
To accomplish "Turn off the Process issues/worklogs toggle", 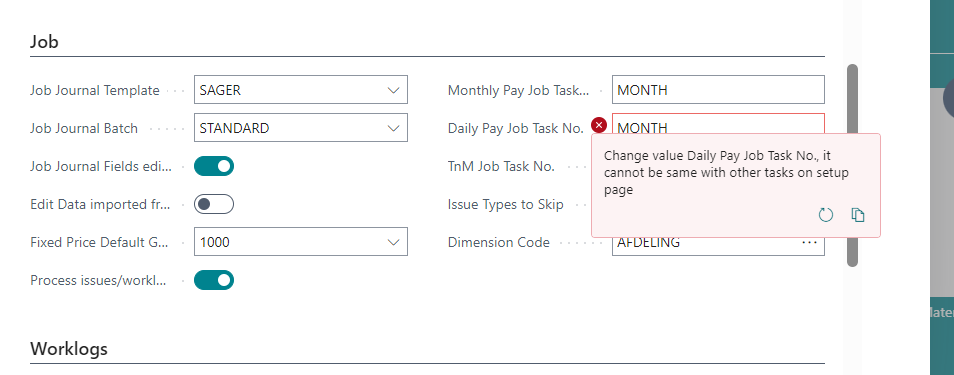I will (214, 280).
